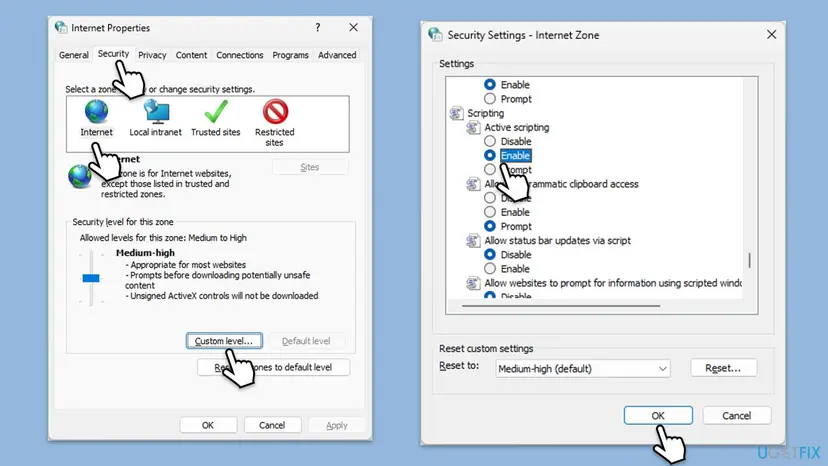Viewport: 828px width, 466px height.
Task: Select the Trusted sites checkmark icon
Action: click(x=216, y=112)
